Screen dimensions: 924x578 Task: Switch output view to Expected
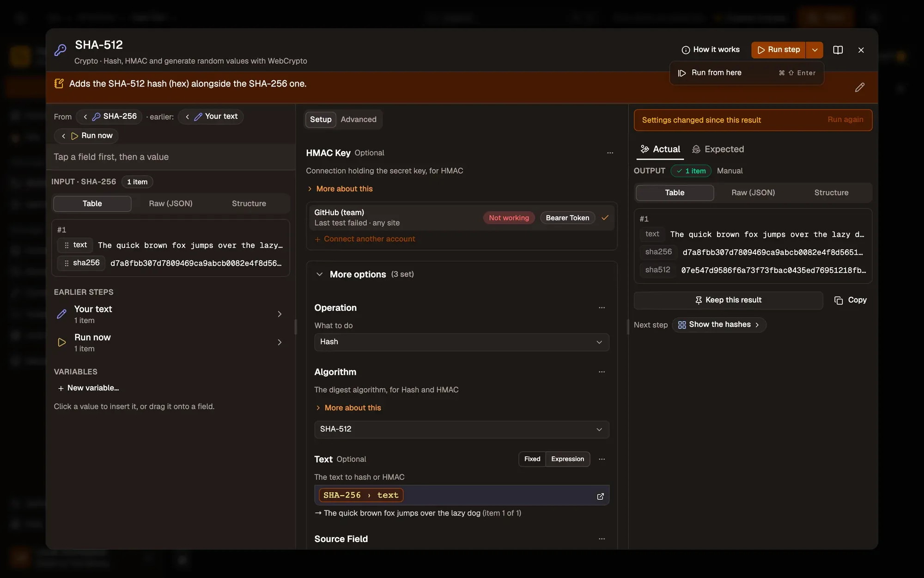[x=718, y=149]
